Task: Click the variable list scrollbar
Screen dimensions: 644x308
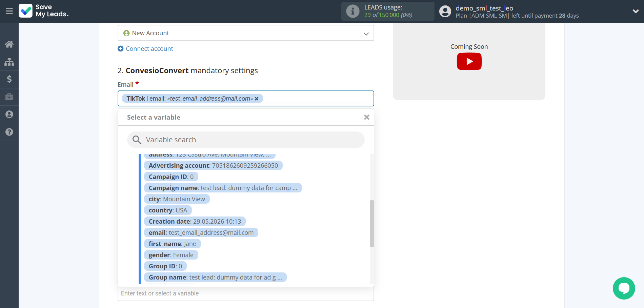Action: [372, 224]
